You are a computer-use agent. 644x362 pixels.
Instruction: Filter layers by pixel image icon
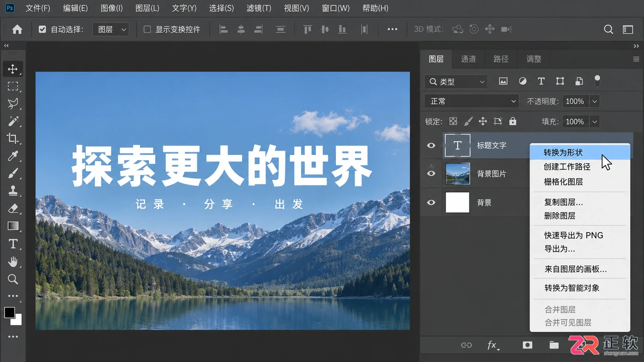click(503, 81)
